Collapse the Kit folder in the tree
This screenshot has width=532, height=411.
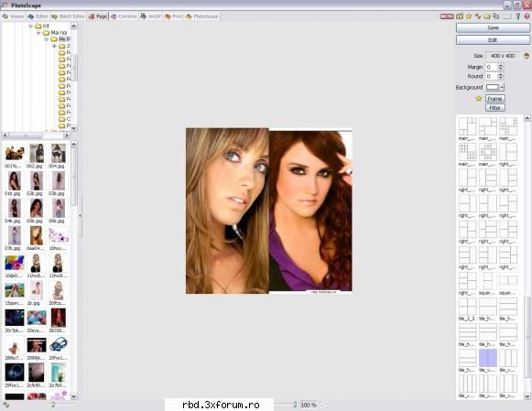click(30, 27)
